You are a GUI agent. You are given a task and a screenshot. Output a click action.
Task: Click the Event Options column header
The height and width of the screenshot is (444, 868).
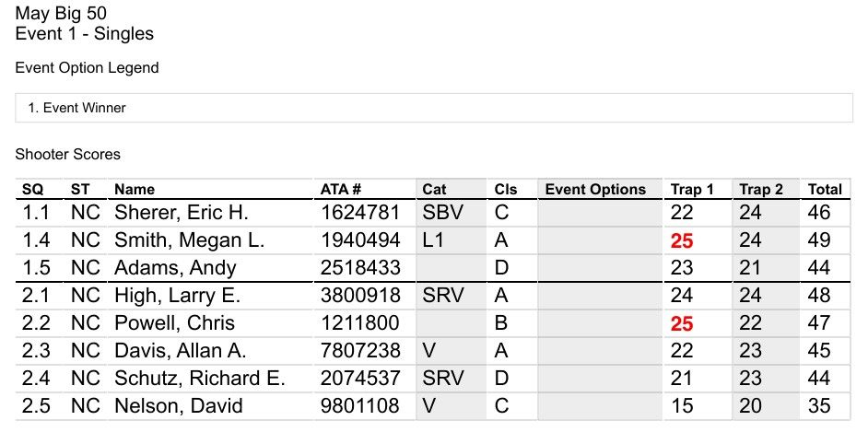(x=595, y=190)
